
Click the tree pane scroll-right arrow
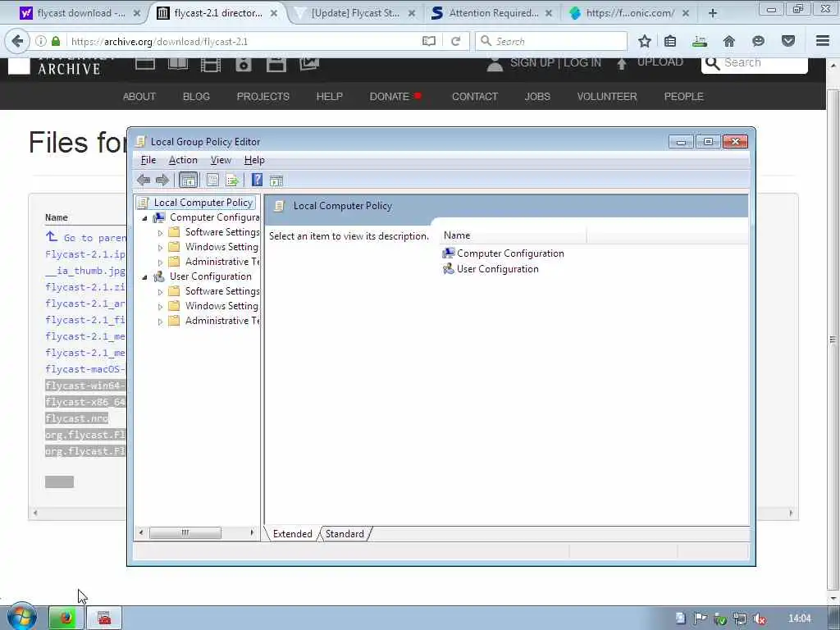coord(252,532)
